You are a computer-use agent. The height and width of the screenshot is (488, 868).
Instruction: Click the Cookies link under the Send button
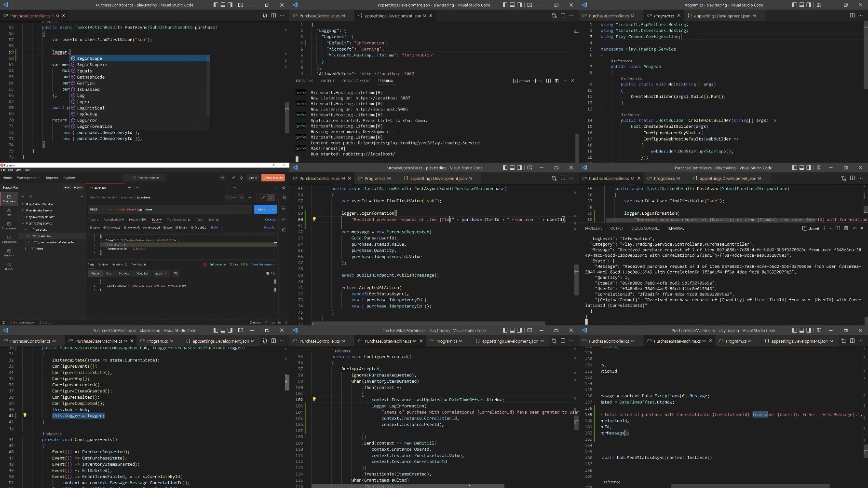pyautogui.click(x=270, y=220)
